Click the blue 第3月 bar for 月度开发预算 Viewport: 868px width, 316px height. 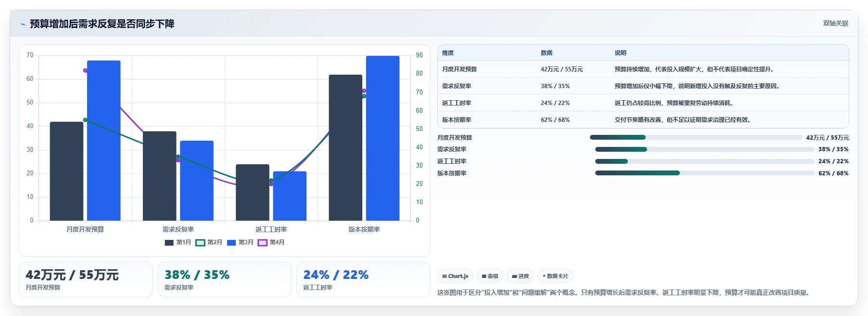[104, 141]
